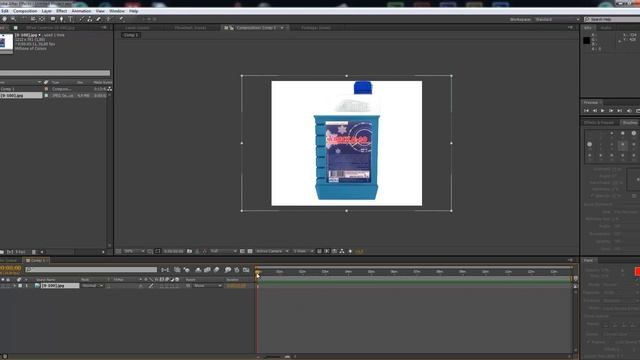Switch to the Audio panel tab

[606, 28]
